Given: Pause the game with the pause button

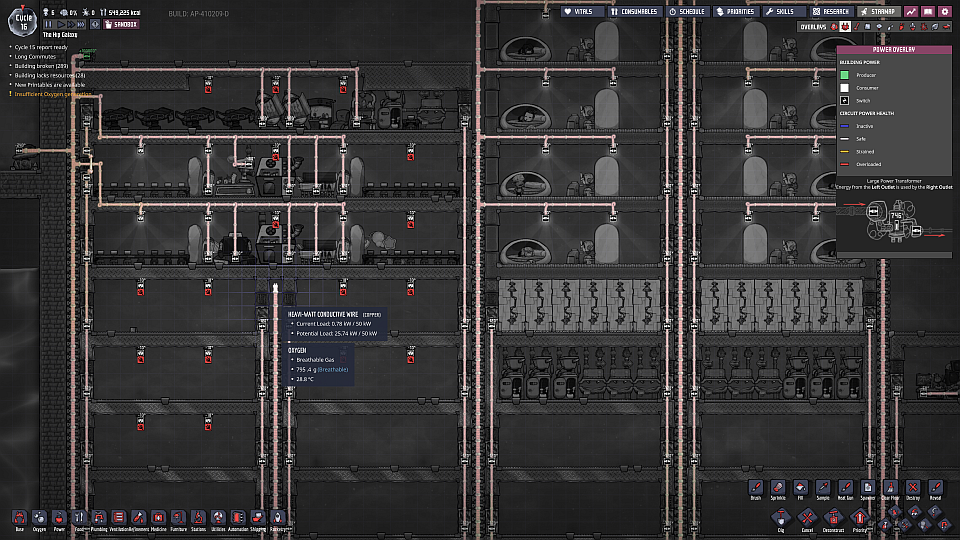Looking at the screenshot, I should (50, 22).
